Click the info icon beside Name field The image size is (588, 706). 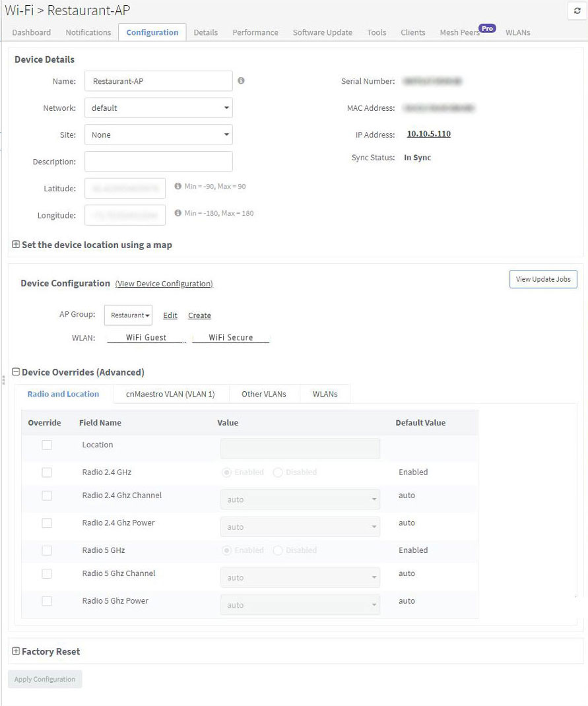tap(242, 80)
